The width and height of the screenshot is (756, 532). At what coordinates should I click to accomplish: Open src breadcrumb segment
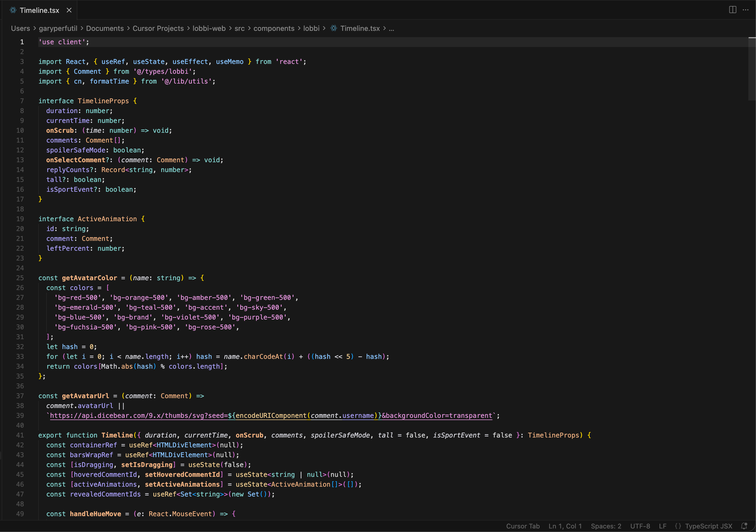pos(239,28)
